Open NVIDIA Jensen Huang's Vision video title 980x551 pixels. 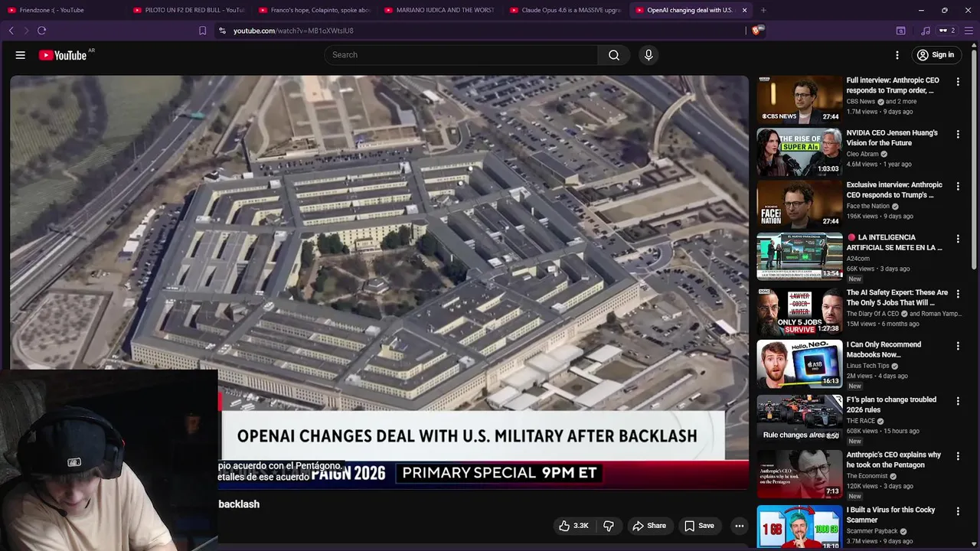[x=892, y=138]
